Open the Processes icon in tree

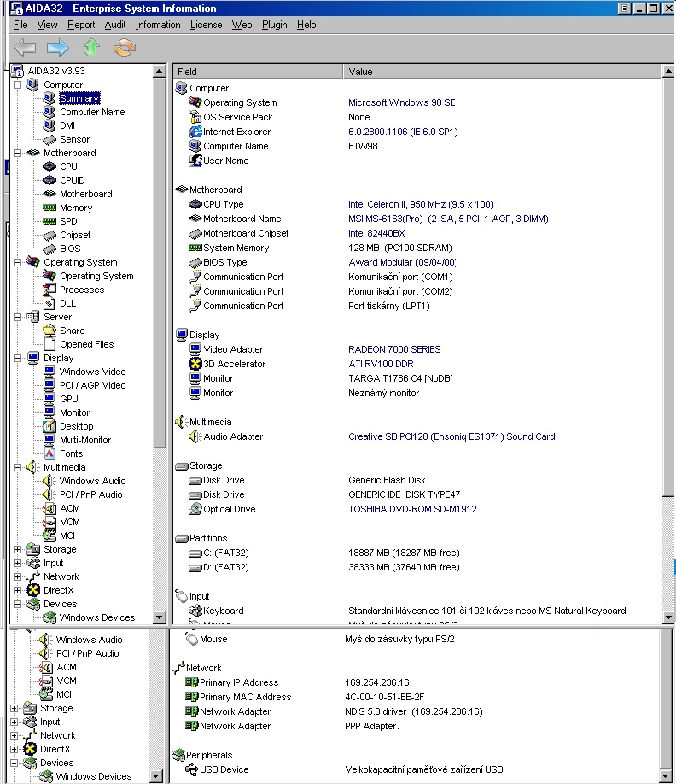[49, 290]
